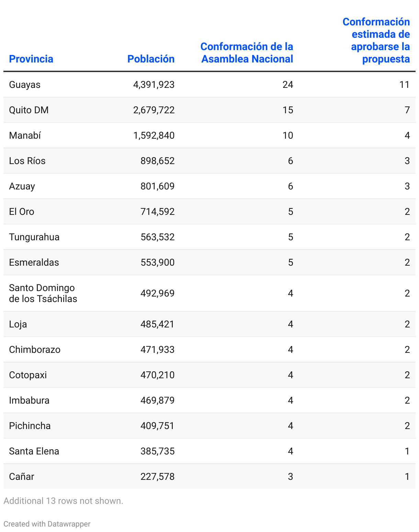Image resolution: width=419 pixels, height=532 pixels.
Task: Select the Tungurahua row label
Action: click(x=34, y=237)
